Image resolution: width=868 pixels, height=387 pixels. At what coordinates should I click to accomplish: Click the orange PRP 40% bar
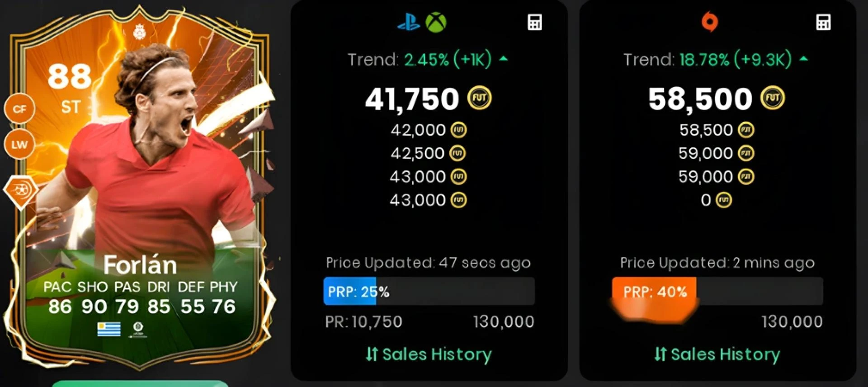(654, 292)
